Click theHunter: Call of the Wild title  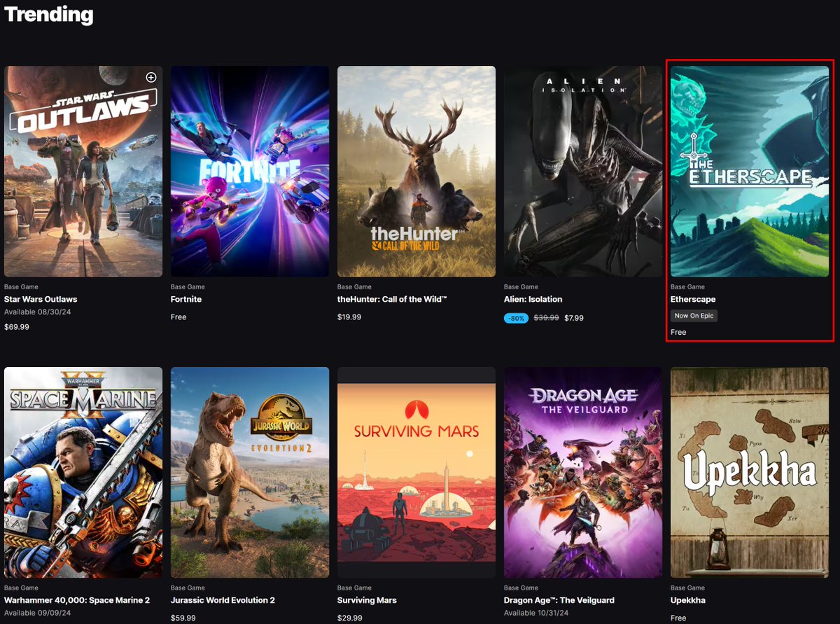coord(392,299)
